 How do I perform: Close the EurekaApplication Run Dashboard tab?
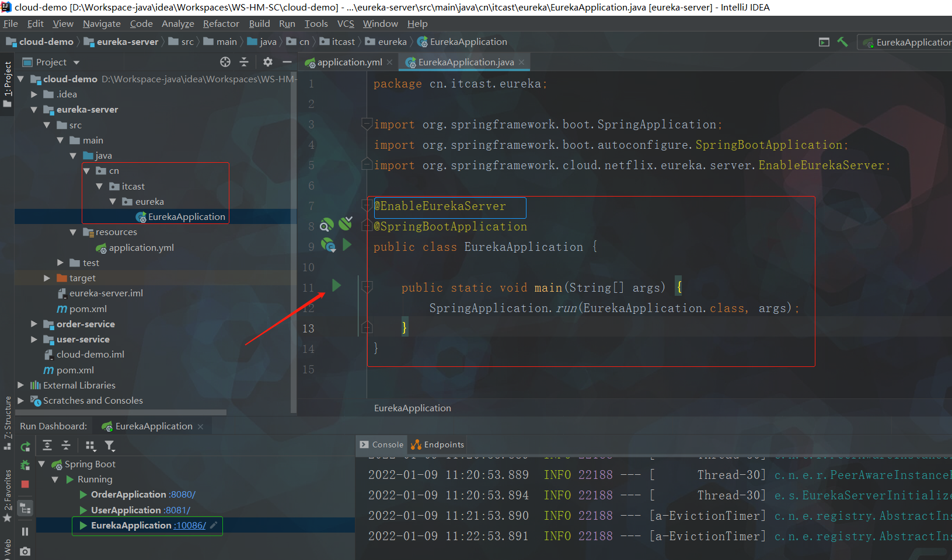[201, 427]
